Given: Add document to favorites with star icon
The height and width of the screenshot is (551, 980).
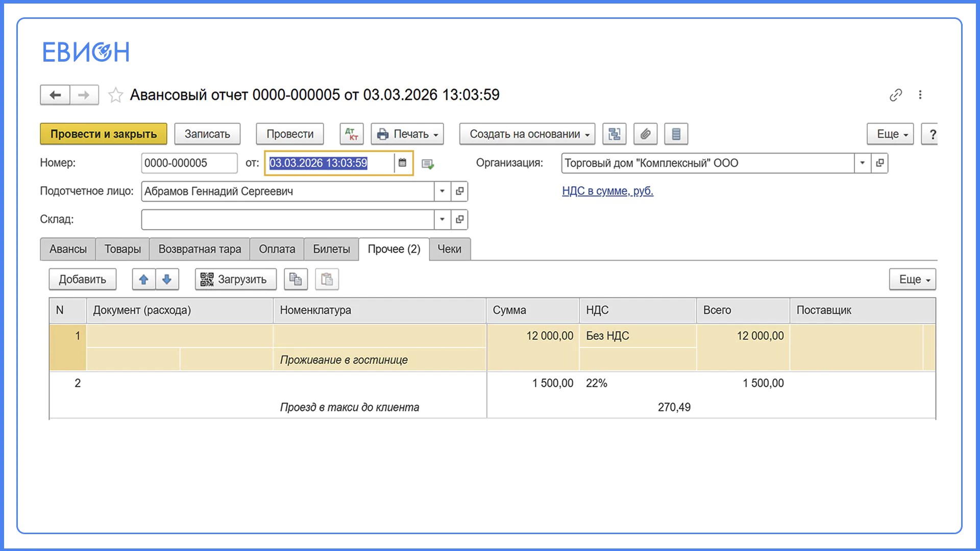Looking at the screenshot, I should pyautogui.click(x=116, y=95).
